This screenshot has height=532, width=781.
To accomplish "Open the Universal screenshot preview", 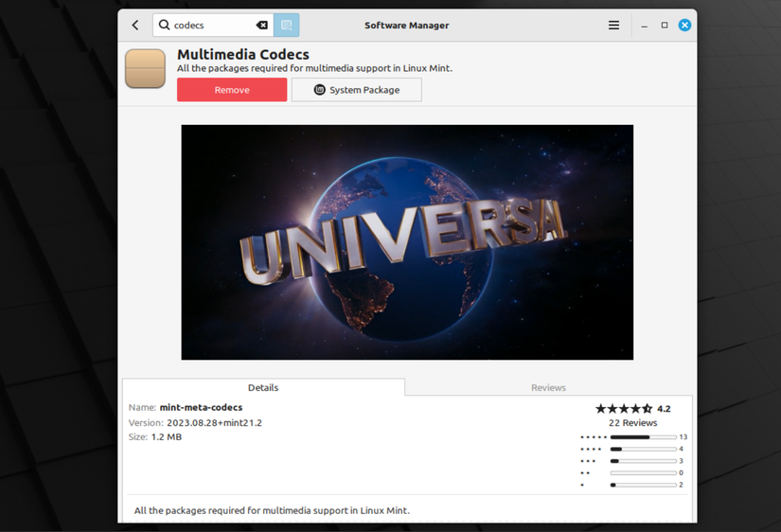I will click(x=407, y=242).
